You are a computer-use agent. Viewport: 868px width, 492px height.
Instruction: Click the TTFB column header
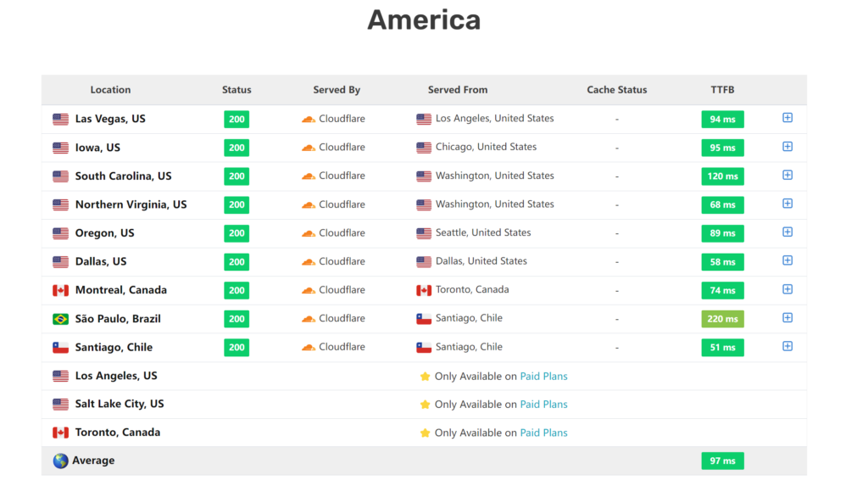pyautogui.click(x=722, y=90)
